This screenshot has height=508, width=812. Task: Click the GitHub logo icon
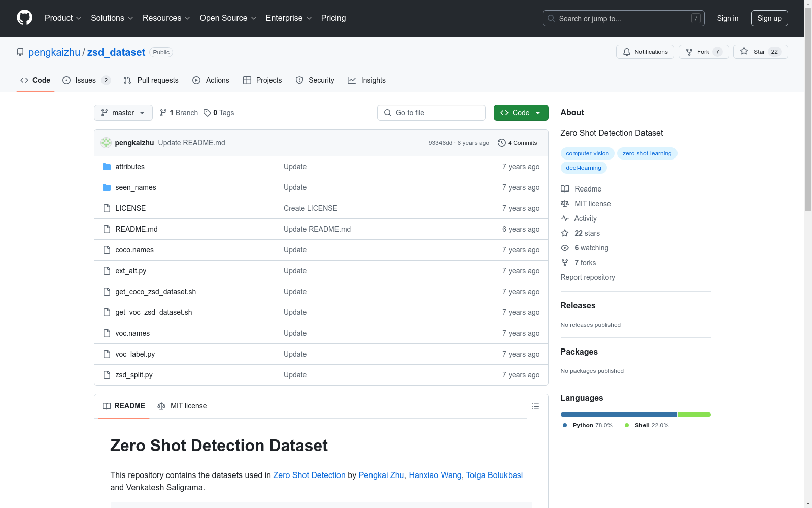coord(24,18)
